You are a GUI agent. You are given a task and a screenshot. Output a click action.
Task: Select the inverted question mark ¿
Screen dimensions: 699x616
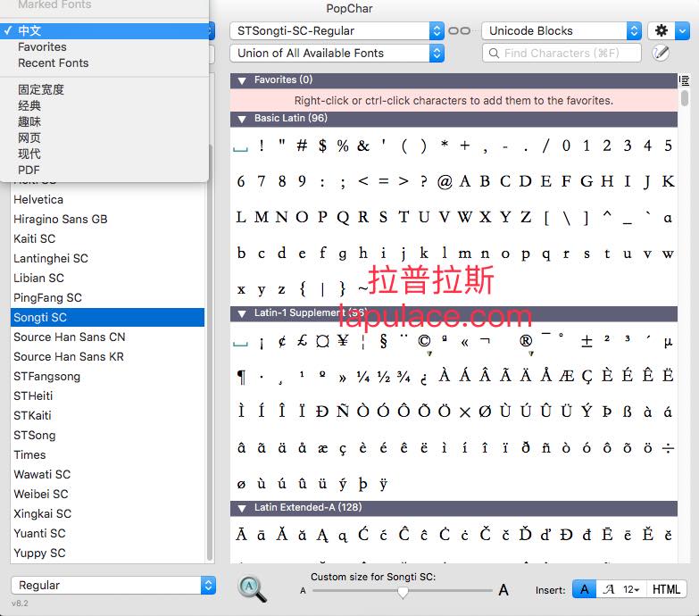[x=424, y=378]
